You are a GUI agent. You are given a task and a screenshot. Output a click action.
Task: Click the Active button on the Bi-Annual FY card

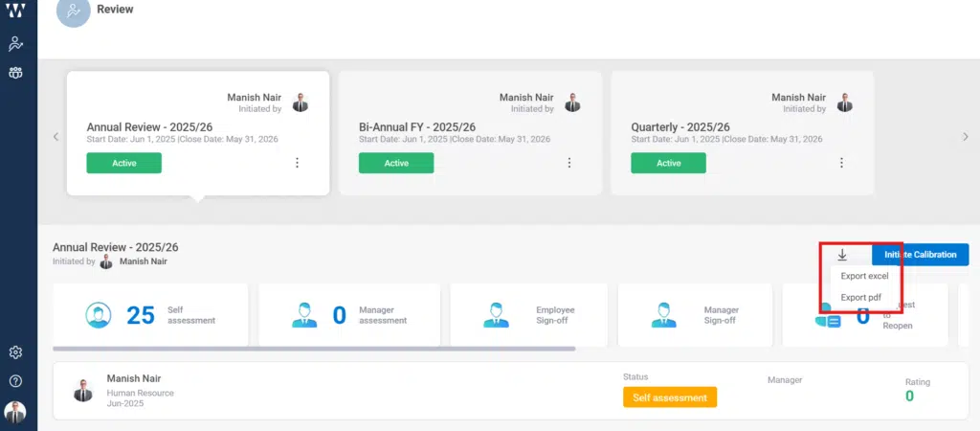pyautogui.click(x=396, y=163)
